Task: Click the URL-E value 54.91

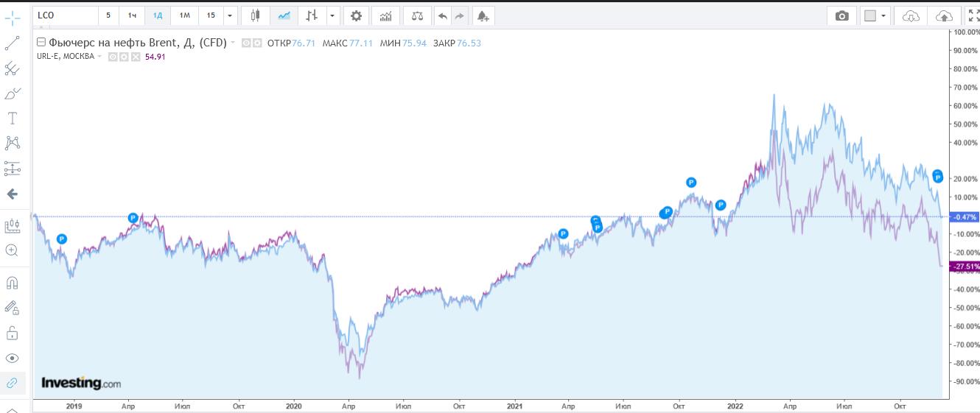Action: 155,56
